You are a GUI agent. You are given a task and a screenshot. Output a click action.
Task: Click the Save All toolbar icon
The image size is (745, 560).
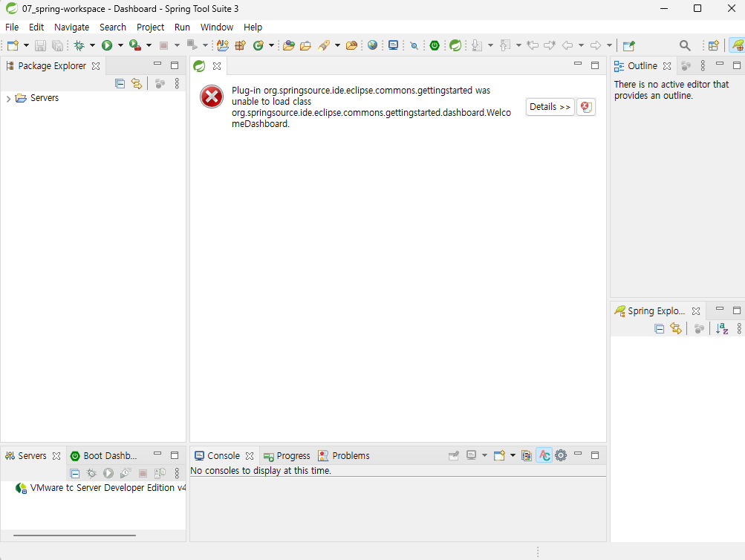57,45
